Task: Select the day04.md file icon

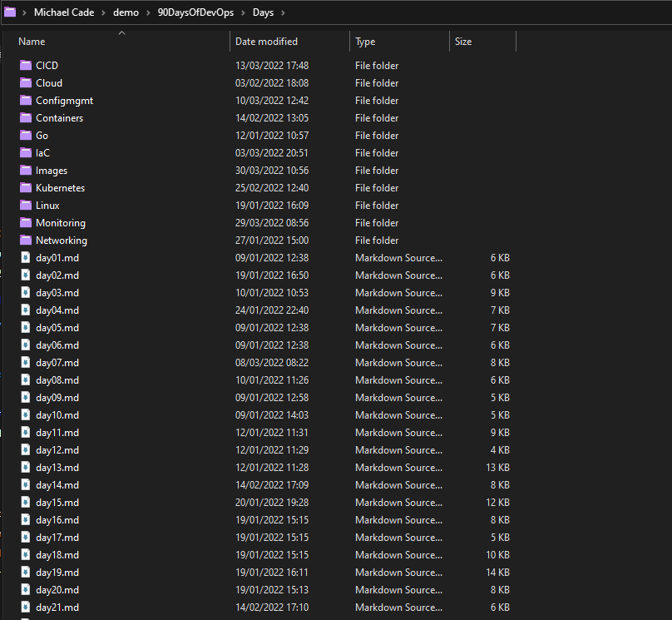Action: [x=26, y=310]
